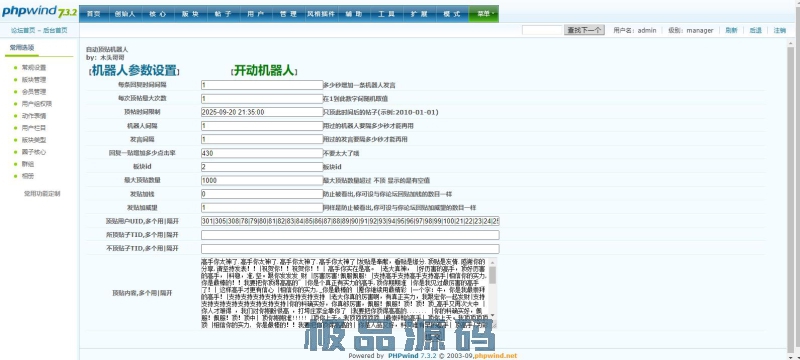Click the 最大顶贴数量 field containing 1000
800x360 pixels.
[x=262, y=180]
